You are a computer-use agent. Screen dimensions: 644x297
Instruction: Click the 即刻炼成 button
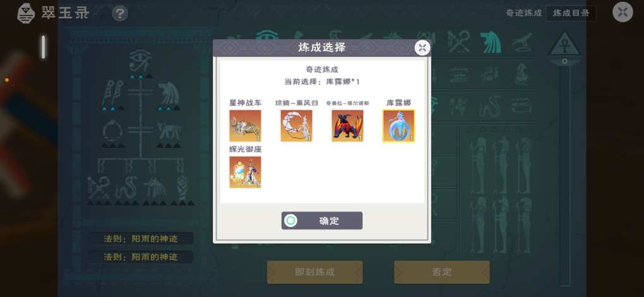coord(315,272)
